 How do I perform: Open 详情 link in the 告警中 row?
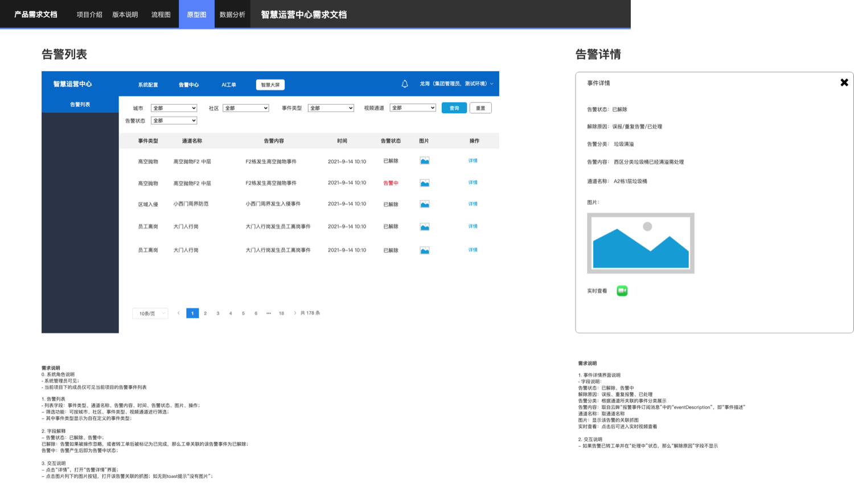(x=473, y=183)
